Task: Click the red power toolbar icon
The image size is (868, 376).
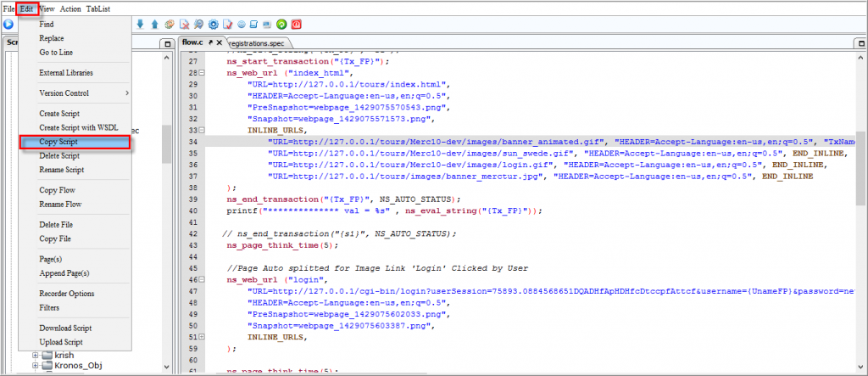Action: 297,25
